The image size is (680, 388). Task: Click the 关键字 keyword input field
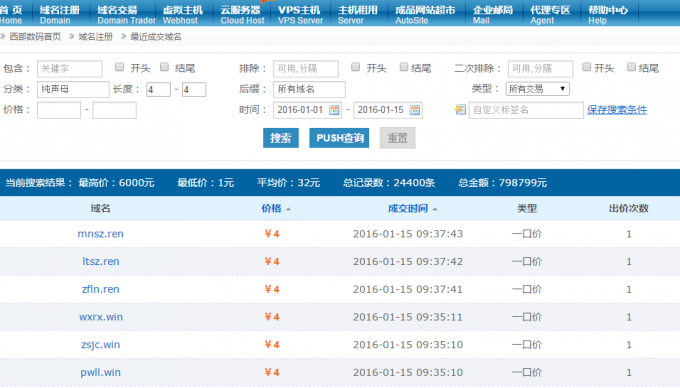[x=69, y=68]
